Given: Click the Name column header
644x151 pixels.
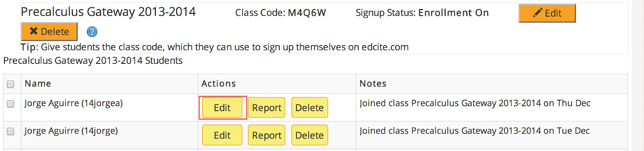Looking at the screenshot, I should (x=38, y=84).
